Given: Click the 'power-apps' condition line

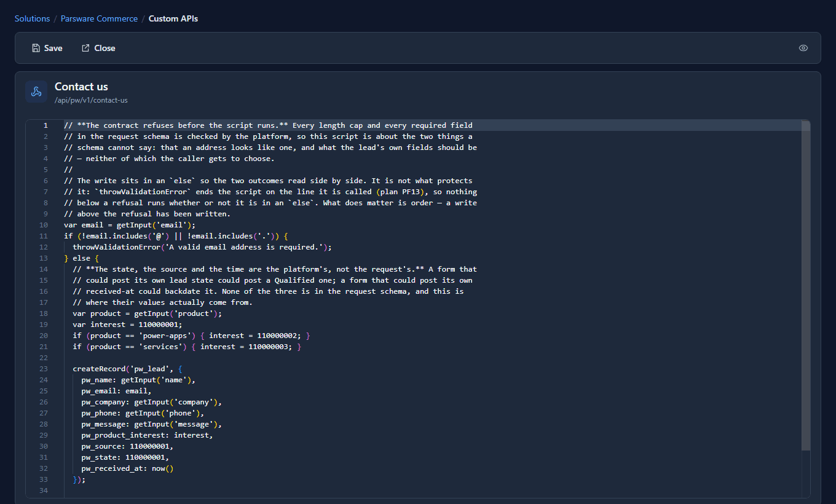Looking at the screenshot, I should point(191,336).
